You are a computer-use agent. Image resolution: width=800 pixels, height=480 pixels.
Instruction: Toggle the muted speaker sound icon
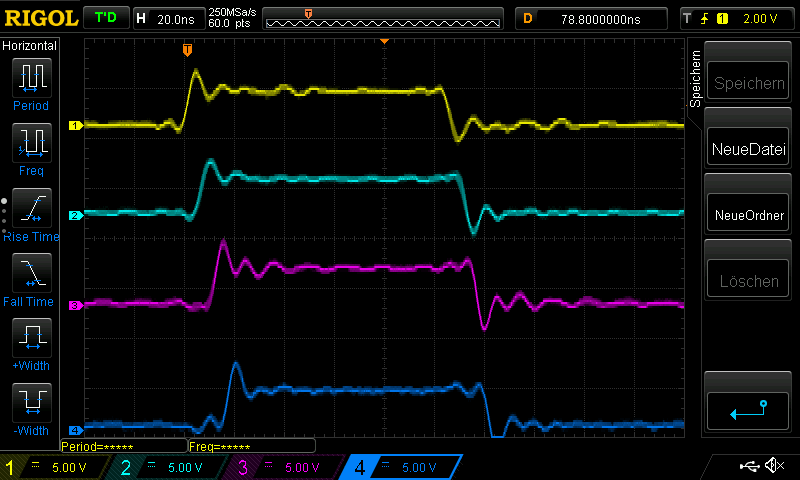(774, 465)
